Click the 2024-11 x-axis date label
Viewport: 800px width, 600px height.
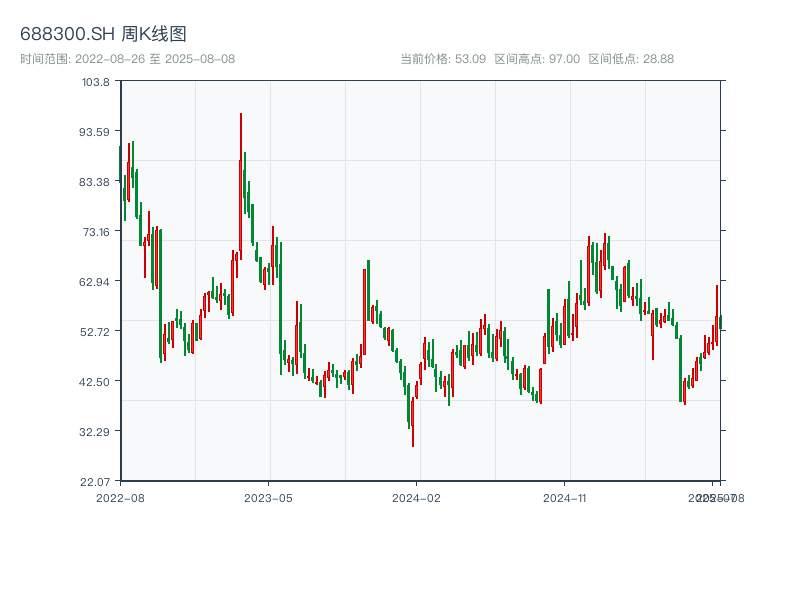565,497
